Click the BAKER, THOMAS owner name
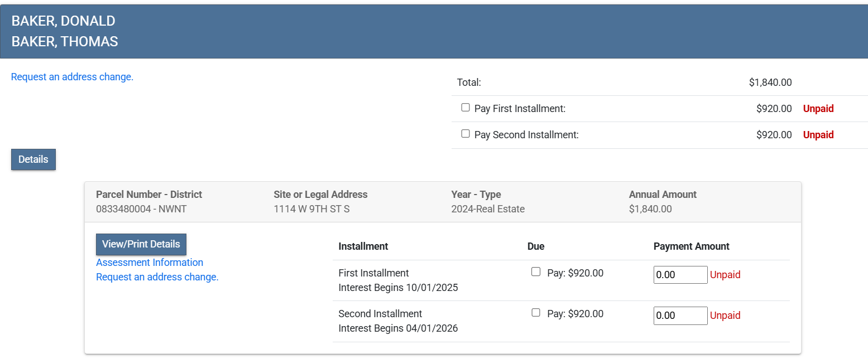Screen dimensions: 868x359 (x=65, y=42)
